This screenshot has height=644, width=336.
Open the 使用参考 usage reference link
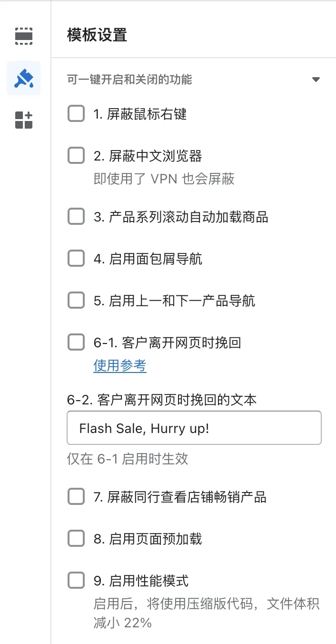click(119, 366)
